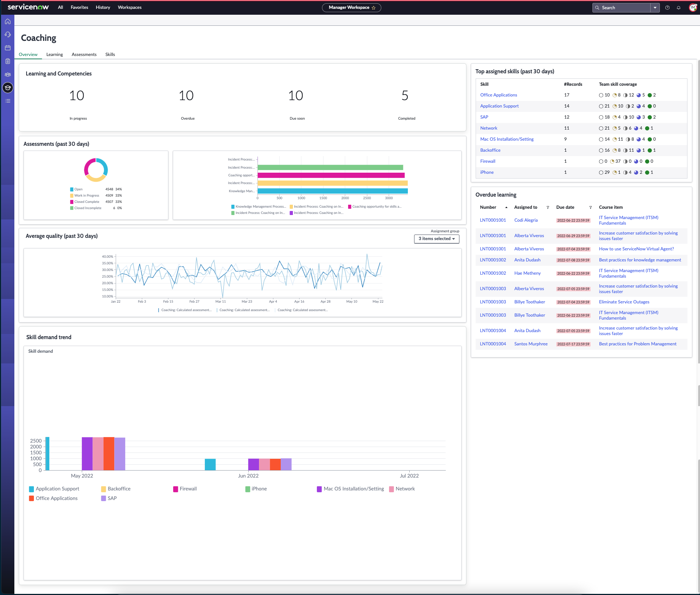Image resolution: width=700 pixels, height=595 pixels.
Task: Click the coaching graduation cap icon
Action: 8,88
